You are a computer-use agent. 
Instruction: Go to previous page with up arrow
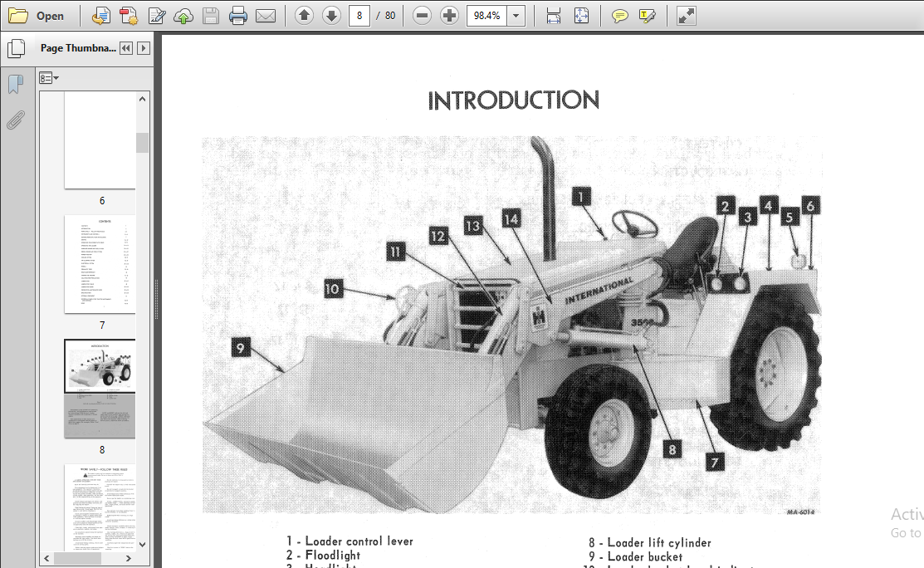click(304, 16)
